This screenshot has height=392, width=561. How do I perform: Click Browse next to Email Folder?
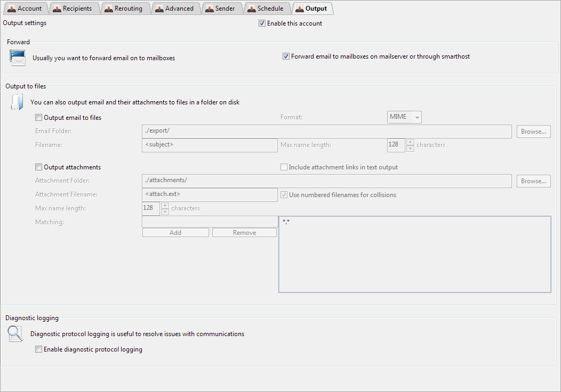point(533,132)
